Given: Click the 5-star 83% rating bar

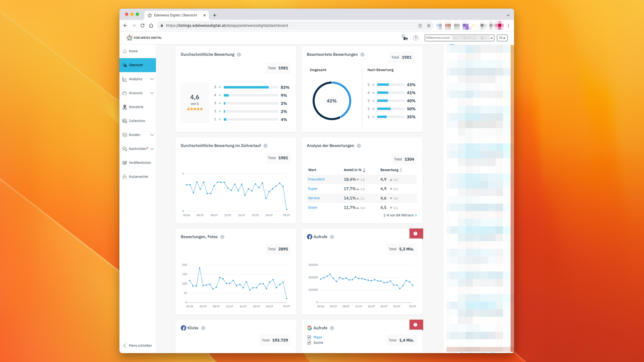Looking at the screenshot, I should coord(251,87).
